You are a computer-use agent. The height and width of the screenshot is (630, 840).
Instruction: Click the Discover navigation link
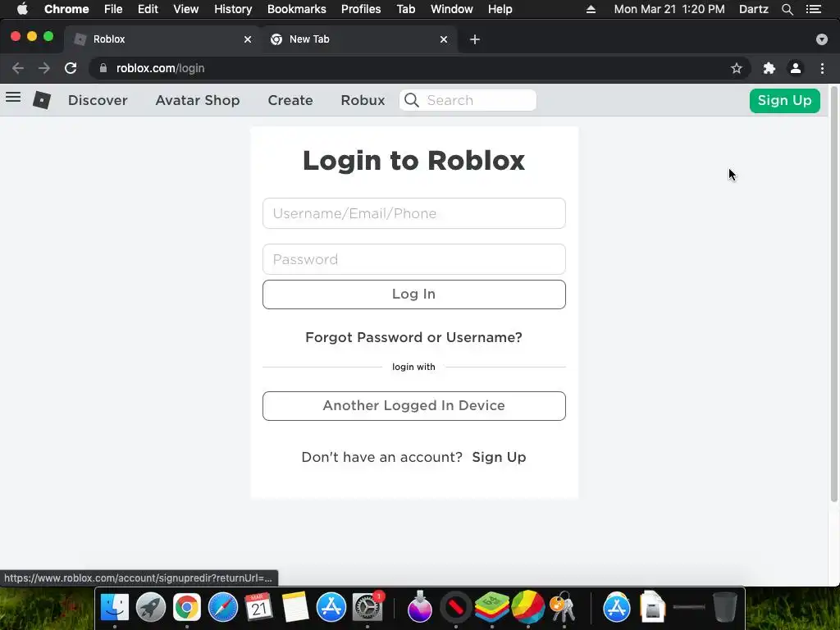coord(98,100)
